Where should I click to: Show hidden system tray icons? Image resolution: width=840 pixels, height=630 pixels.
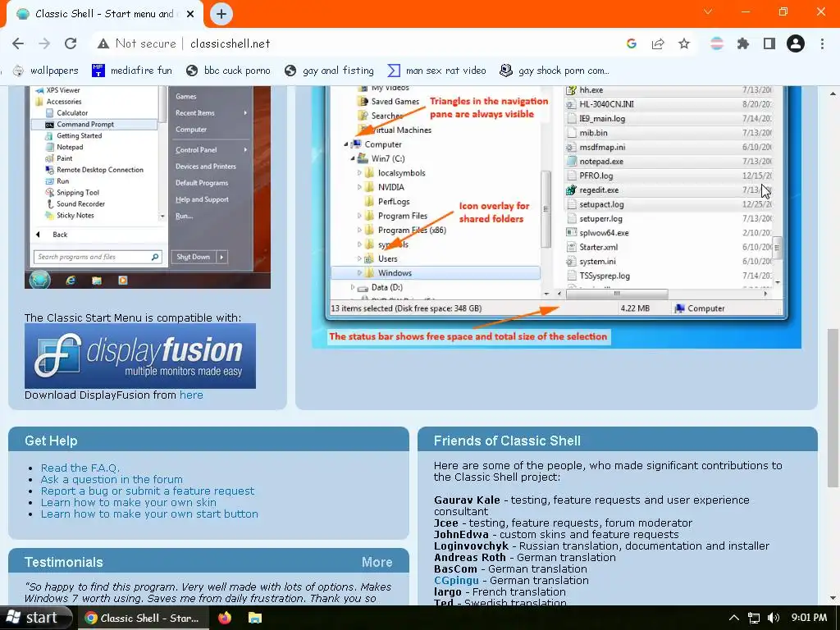point(734,619)
